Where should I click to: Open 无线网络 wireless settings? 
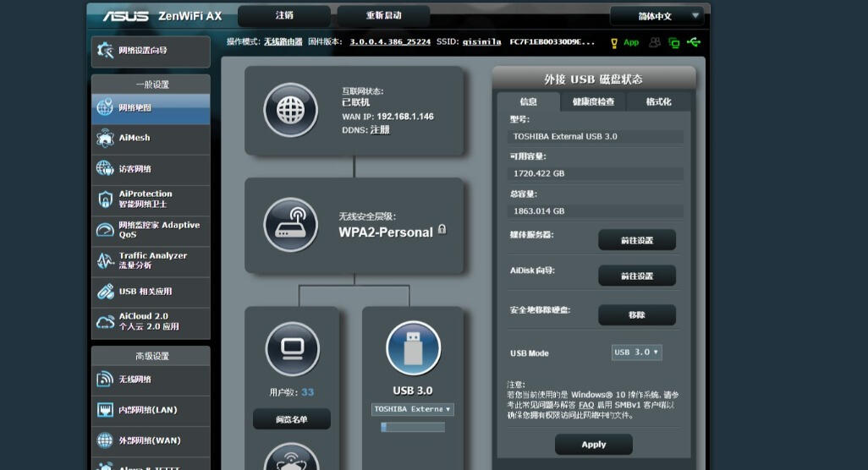[x=151, y=380]
